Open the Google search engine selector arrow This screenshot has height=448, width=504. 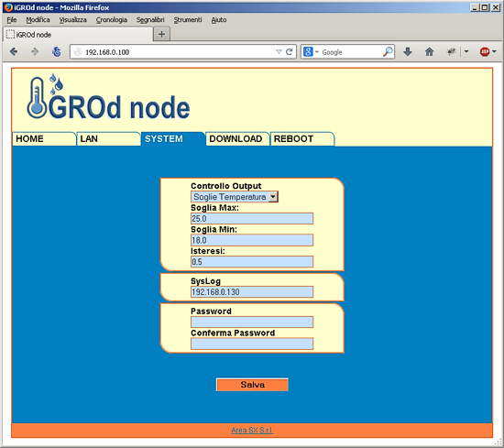(x=316, y=51)
